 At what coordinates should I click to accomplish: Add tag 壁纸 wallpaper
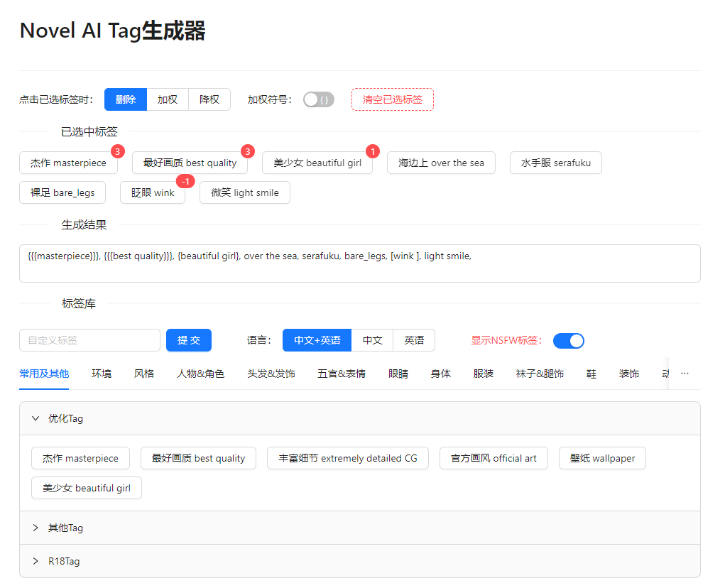(602, 458)
